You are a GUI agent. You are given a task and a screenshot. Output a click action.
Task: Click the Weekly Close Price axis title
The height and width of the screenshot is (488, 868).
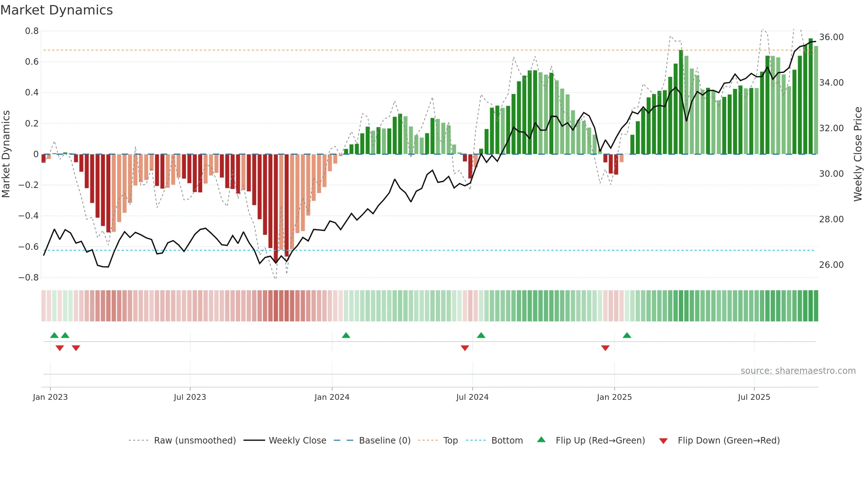[858, 154]
